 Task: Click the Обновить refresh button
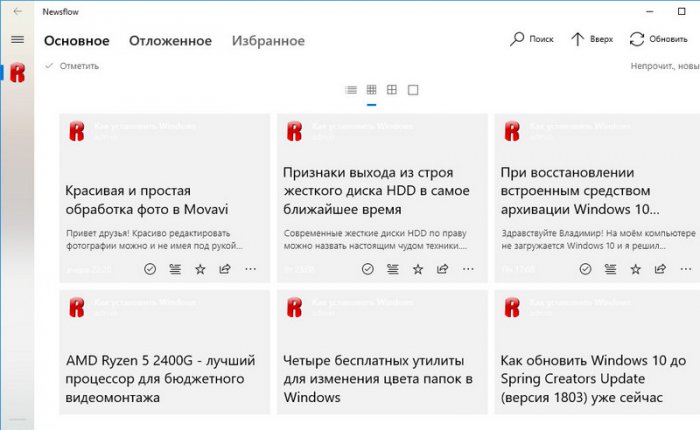click(x=658, y=39)
